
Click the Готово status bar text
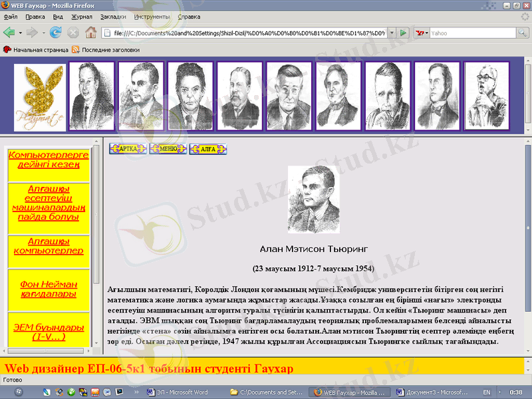13,380
